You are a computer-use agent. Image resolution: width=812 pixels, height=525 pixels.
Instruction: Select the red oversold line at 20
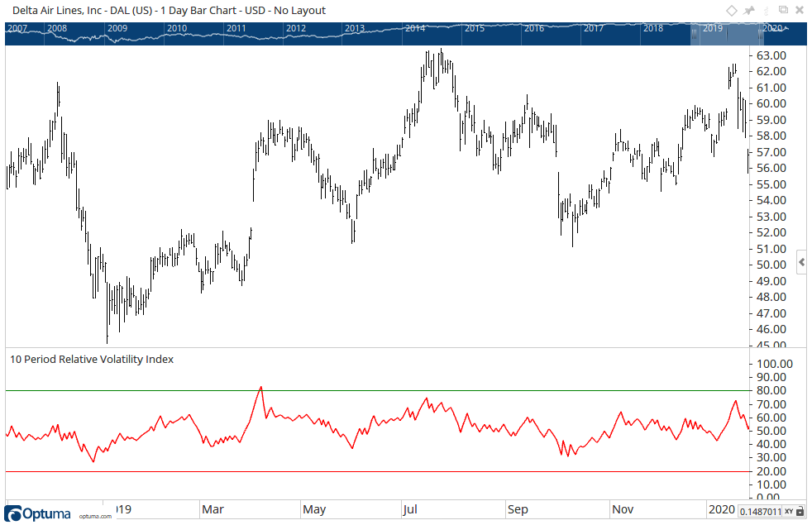point(377,471)
